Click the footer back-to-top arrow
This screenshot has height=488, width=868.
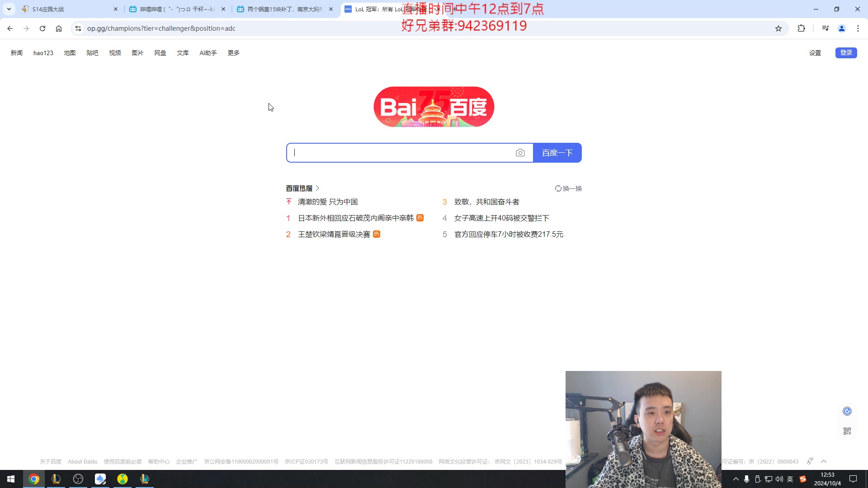pos(824,461)
